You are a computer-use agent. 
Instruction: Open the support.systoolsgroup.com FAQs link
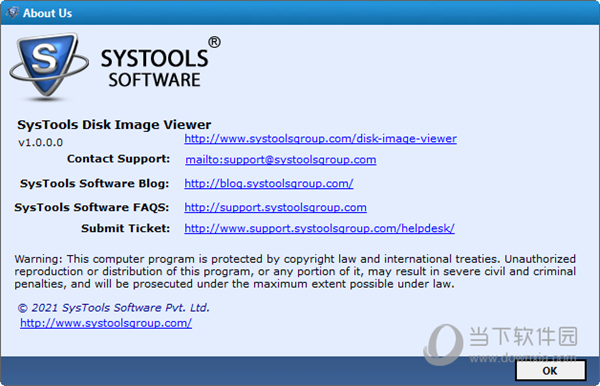275,207
